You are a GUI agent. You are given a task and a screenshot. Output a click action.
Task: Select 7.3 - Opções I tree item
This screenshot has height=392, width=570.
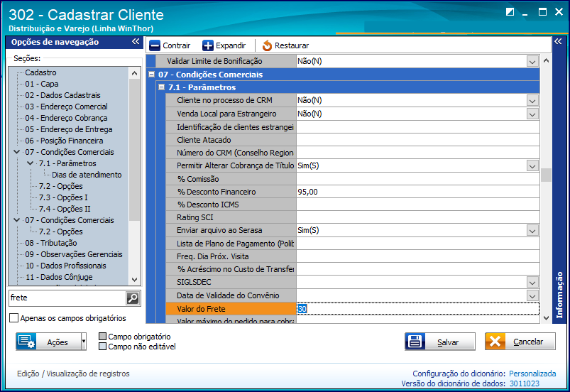click(63, 197)
